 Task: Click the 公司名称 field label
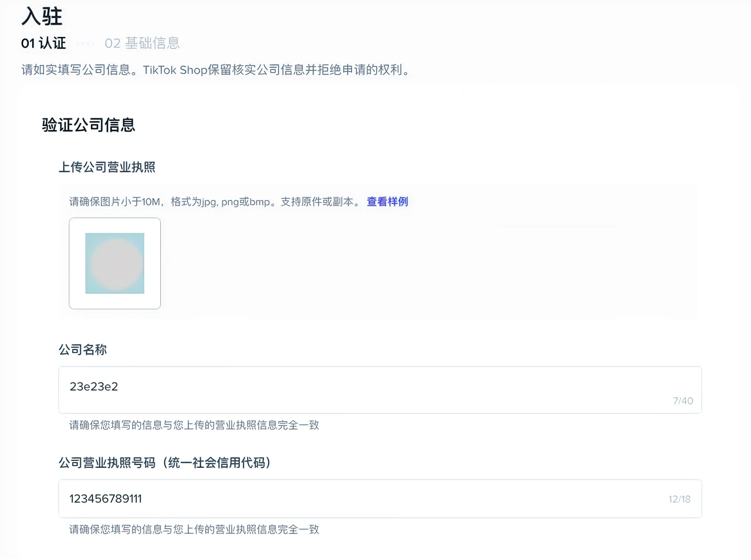(x=83, y=350)
